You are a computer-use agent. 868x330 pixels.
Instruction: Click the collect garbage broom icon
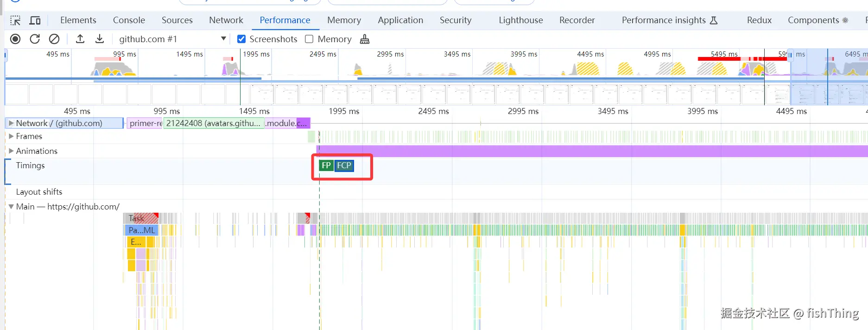pyautogui.click(x=365, y=39)
